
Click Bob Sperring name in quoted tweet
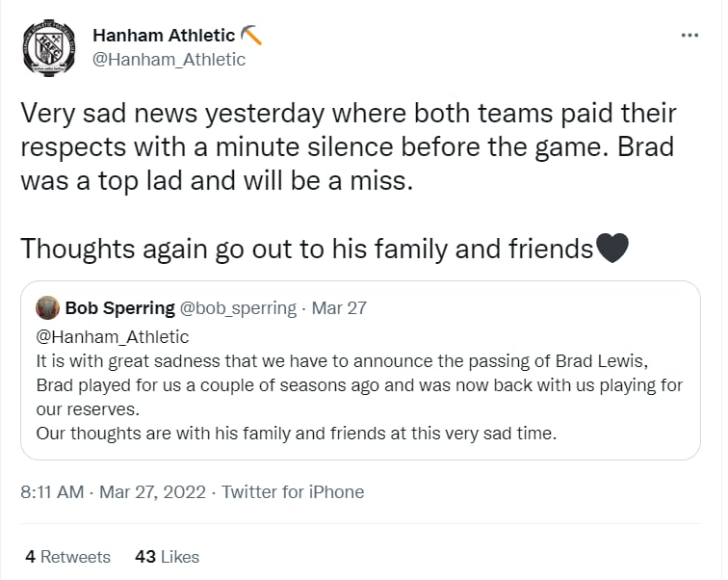point(119,308)
